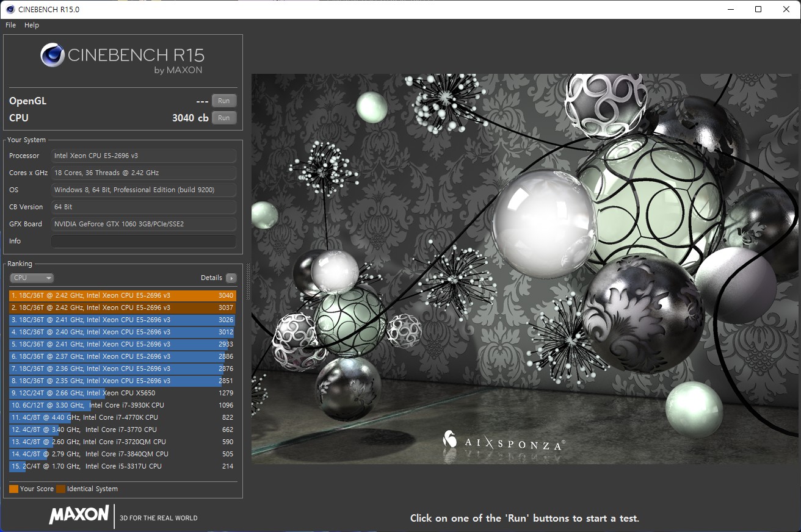The image size is (801, 532).
Task: Select ranking row 3 with score 3026
Action: tap(122, 320)
